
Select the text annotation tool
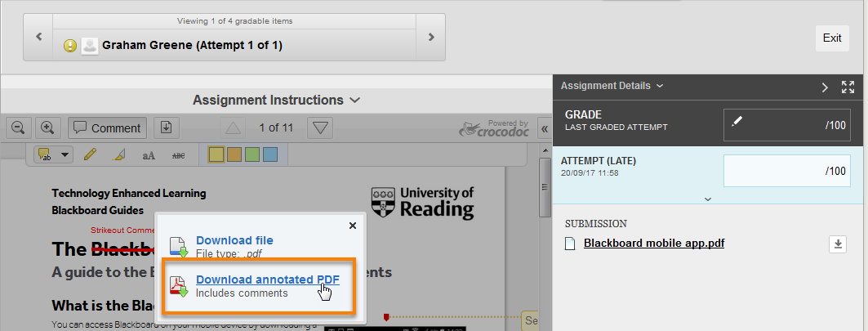coord(149,156)
